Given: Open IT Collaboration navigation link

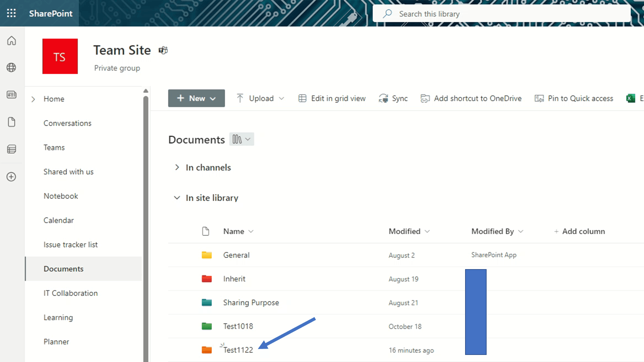Looking at the screenshot, I should pyautogui.click(x=71, y=293).
